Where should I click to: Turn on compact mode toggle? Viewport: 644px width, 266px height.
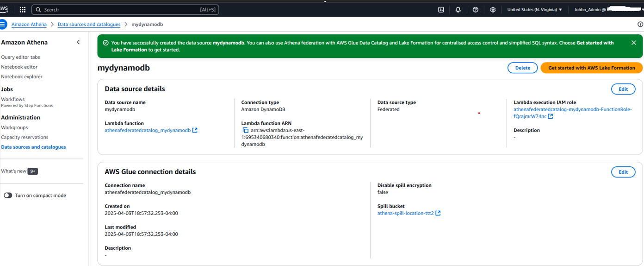(8, 196)
